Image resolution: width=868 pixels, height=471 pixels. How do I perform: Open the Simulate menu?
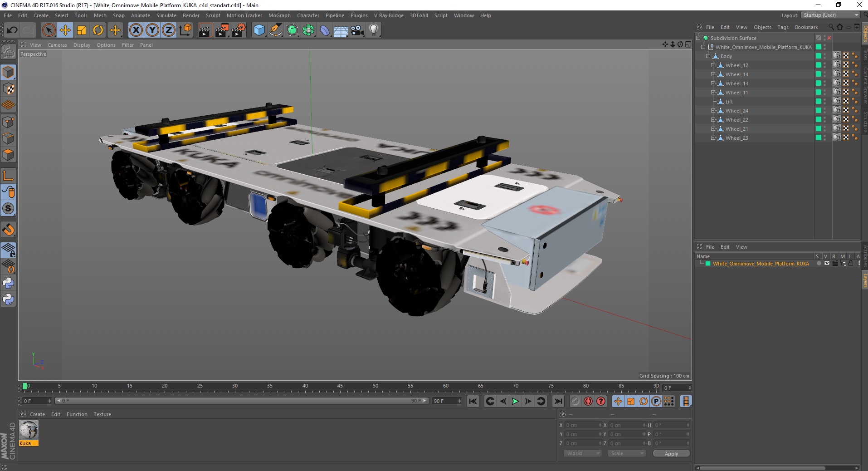click(x=166, y=15)
